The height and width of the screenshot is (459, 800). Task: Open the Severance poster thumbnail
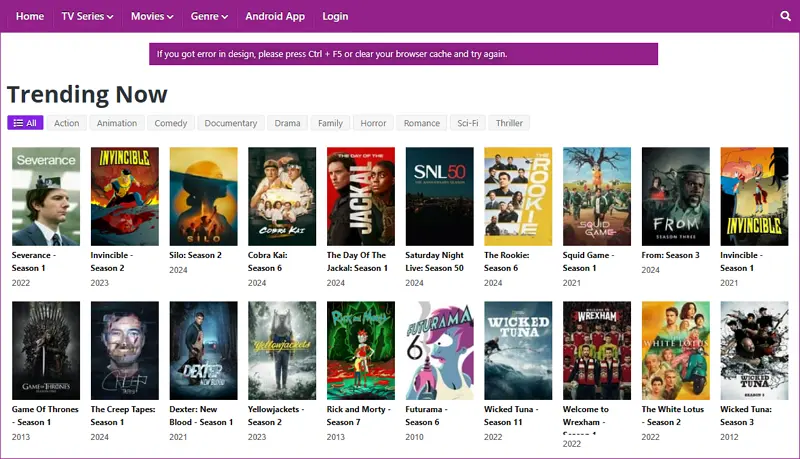(46, 196)
